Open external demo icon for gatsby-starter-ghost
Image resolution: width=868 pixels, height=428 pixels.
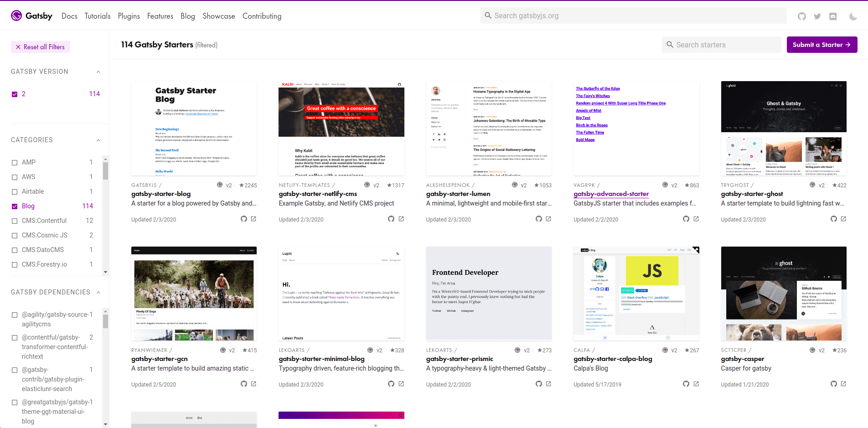click(x=843, y=219)
